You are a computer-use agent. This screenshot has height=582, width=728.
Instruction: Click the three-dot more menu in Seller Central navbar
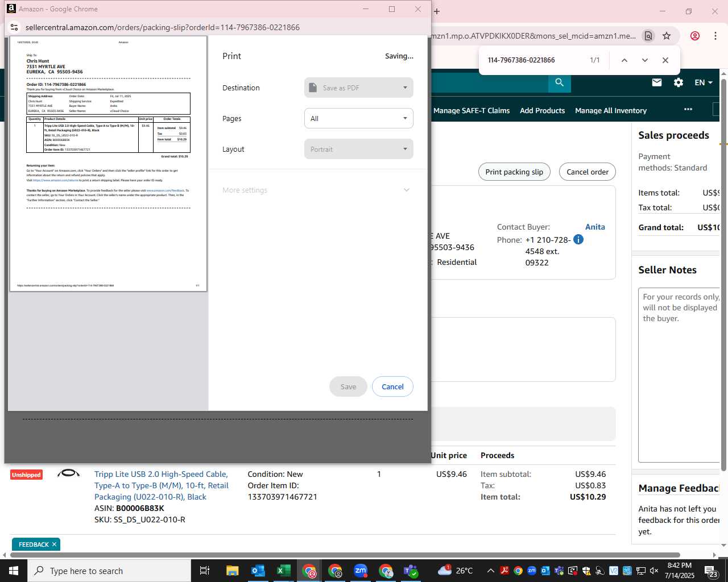point(688,109)
